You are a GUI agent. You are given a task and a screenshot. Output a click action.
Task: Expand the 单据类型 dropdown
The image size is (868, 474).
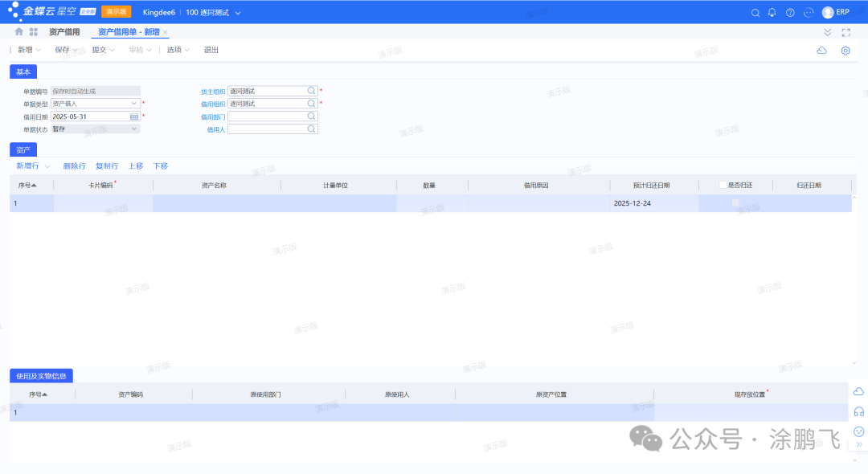pos(134,104)
